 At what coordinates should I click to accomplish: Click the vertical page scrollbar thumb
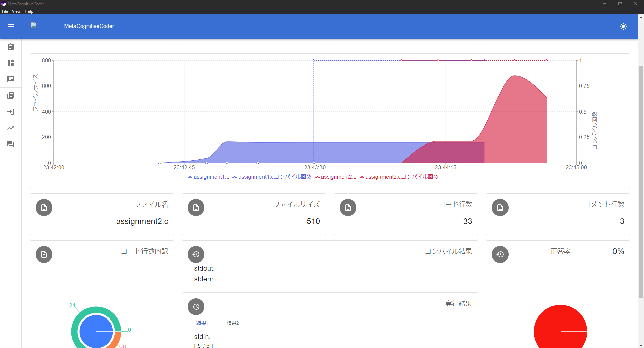coord(641,181)
